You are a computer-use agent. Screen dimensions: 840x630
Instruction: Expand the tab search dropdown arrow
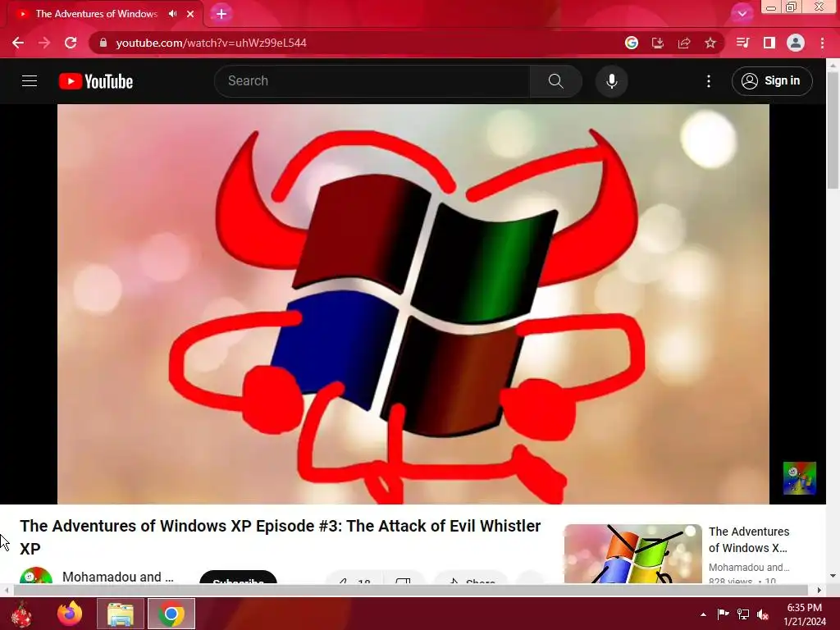tap(742, 14)
